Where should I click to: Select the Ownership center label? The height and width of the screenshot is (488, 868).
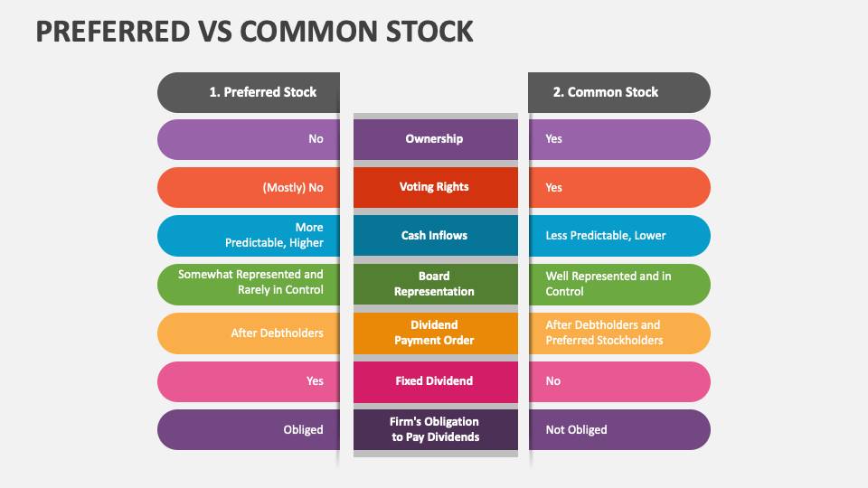[436, 139]
